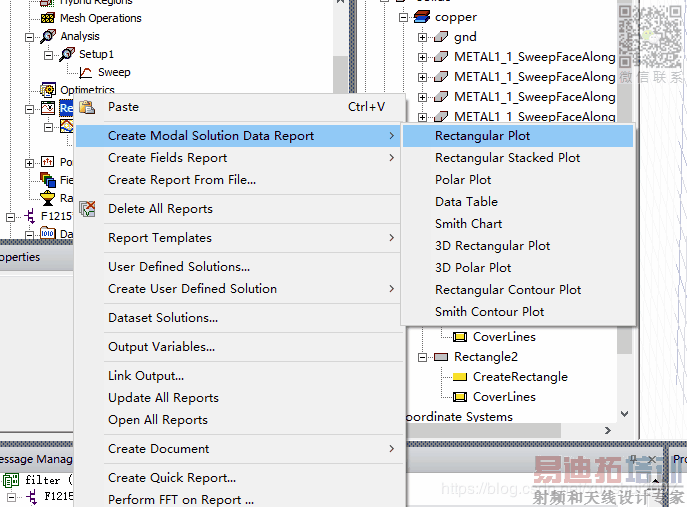This screenshot has width=687, height=507.
Task: Expand the gnd object node
Action: 422,37
